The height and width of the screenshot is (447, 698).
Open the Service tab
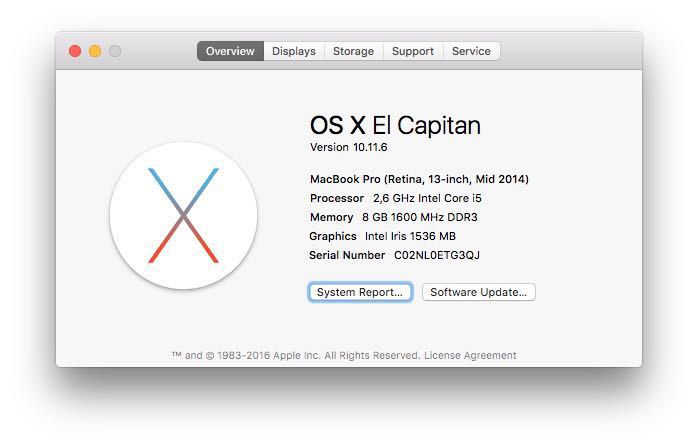[471, 51]
